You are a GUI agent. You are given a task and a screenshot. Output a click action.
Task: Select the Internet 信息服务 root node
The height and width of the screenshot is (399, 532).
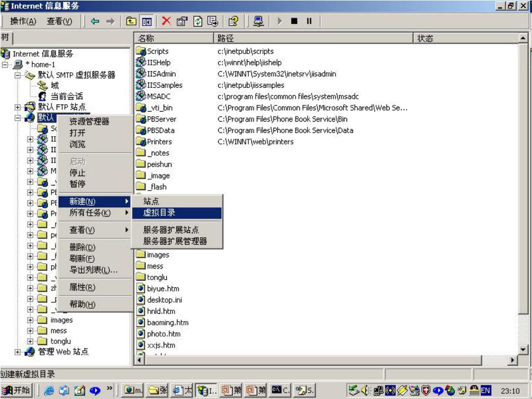point(43,54)
